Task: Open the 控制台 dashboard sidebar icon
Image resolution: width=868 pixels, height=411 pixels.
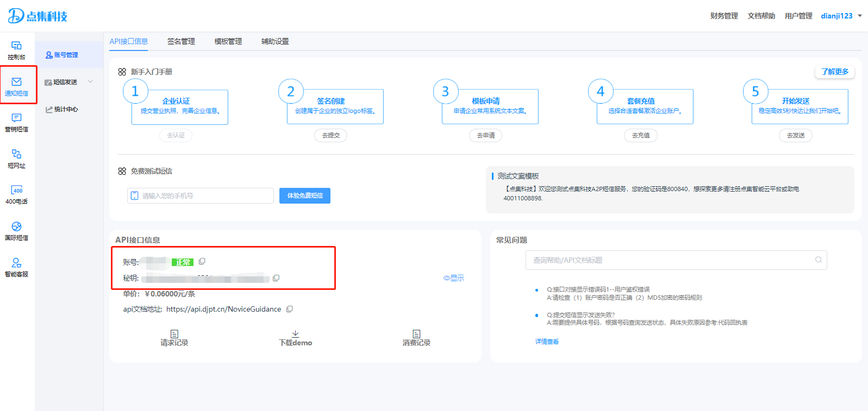Action: [16, 46]
